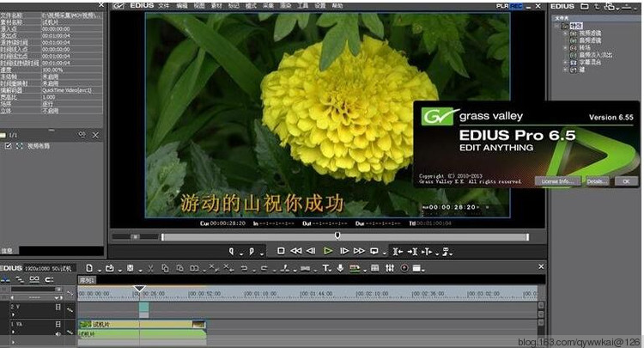Switch to PLR player mode
Screen dimensions: 644x348
(x=502, y=6)
